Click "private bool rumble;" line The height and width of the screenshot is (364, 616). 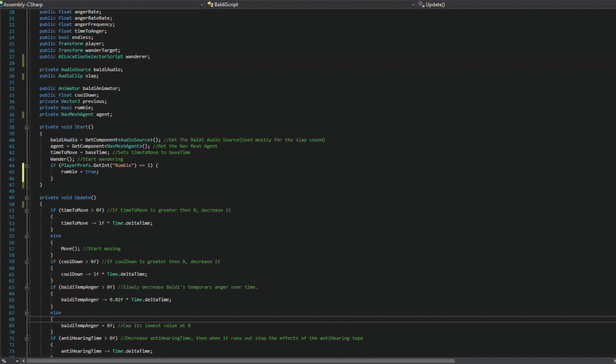[66, 108]
